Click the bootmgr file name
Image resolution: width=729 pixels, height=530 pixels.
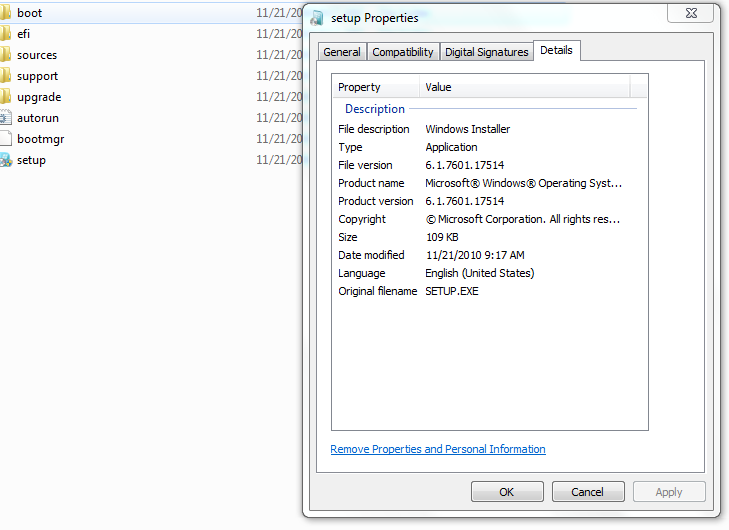pyautogui.click(x=40, y=139)
